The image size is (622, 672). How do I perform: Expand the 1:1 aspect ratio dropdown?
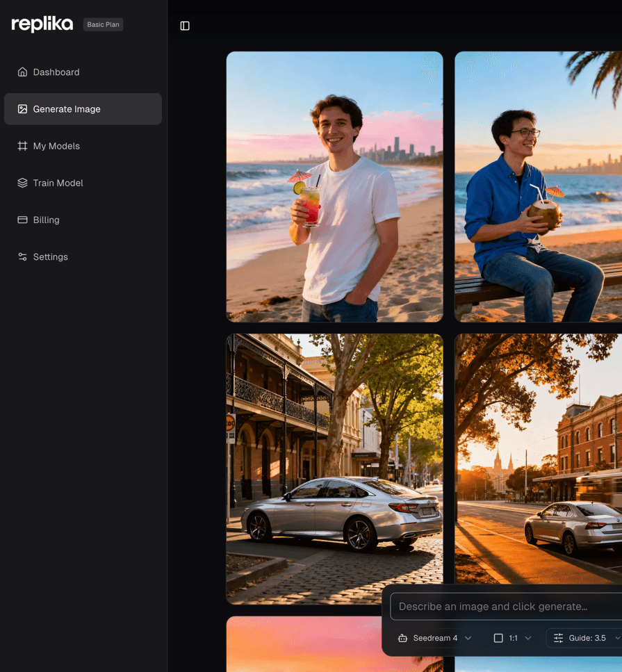[x=514, y=638]
